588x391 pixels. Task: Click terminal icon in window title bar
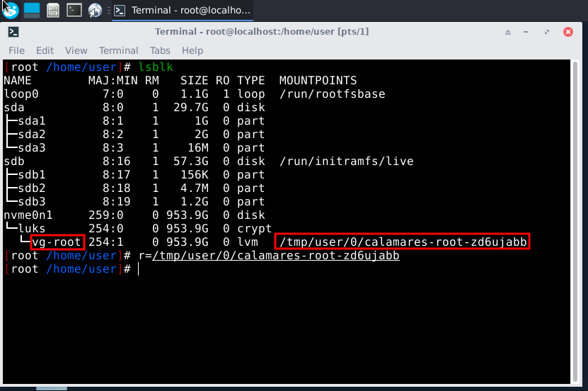[x=13, y=32]
